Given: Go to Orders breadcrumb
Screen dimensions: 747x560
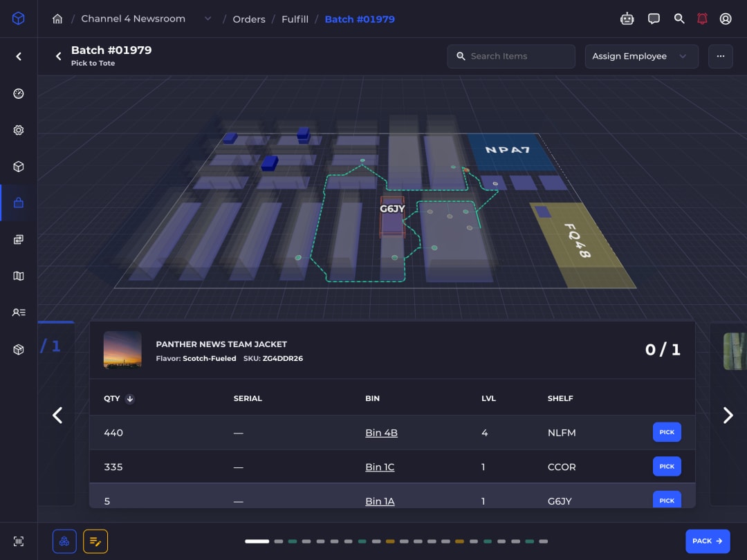Looking at the screenshot, I should (x=249, y=19).
